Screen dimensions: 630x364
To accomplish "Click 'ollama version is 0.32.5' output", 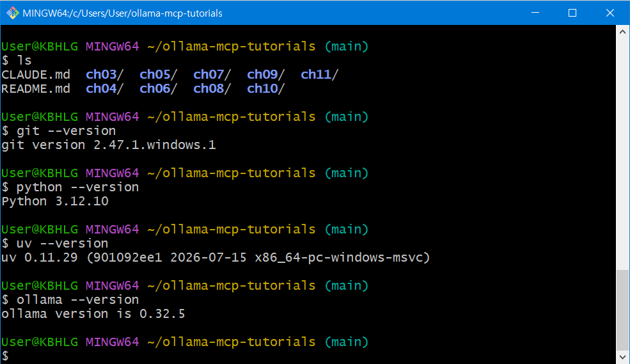I will (93, 313).
